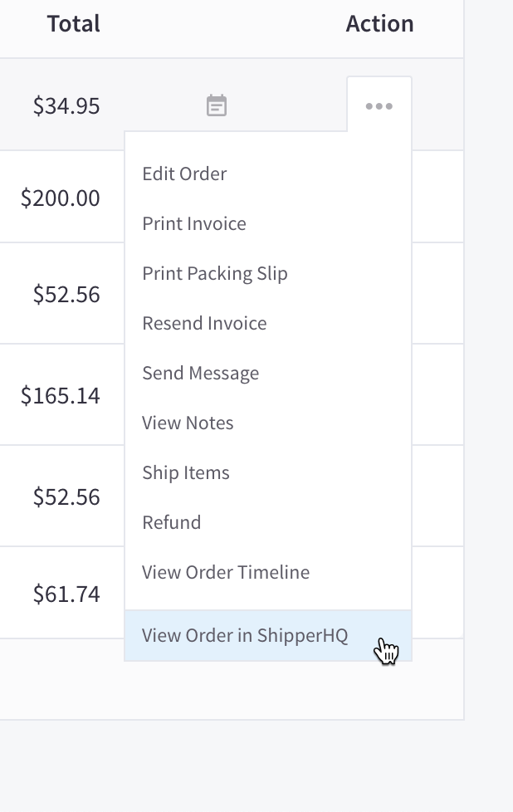Choose View Notes from dropdown

188,423
